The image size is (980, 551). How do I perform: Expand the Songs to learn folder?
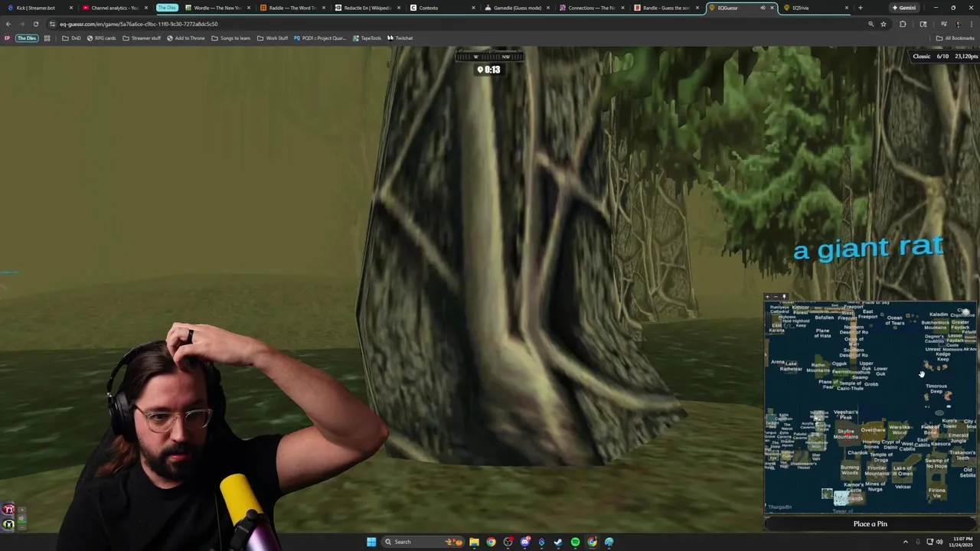click(231, 38)
